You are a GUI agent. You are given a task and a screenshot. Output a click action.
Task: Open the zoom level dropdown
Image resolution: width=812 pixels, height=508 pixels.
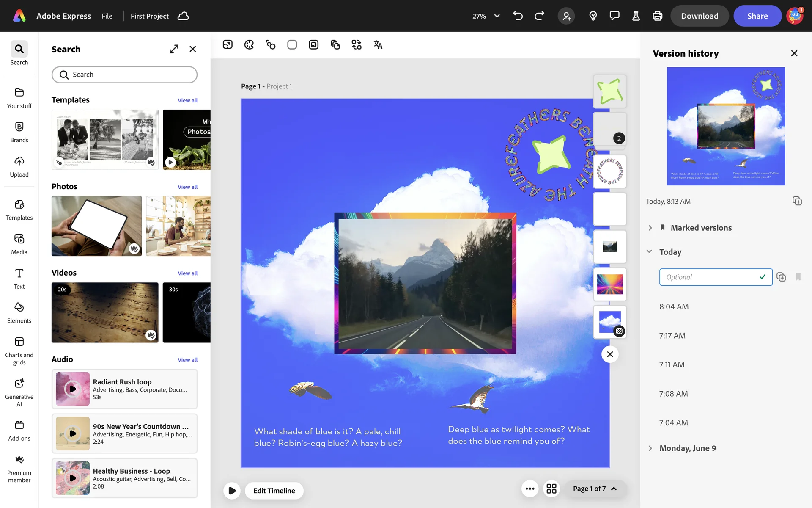point(497,16)
